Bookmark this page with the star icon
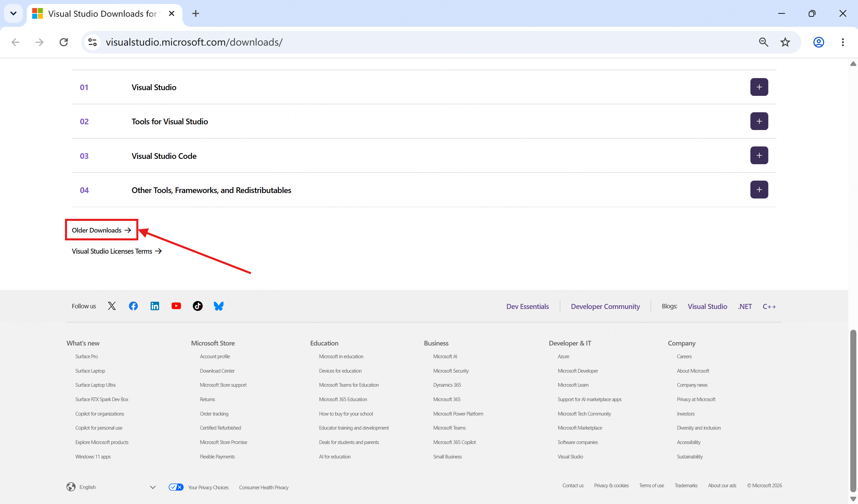The height and width of the screenshot is (504, 858). coord(785,42)
